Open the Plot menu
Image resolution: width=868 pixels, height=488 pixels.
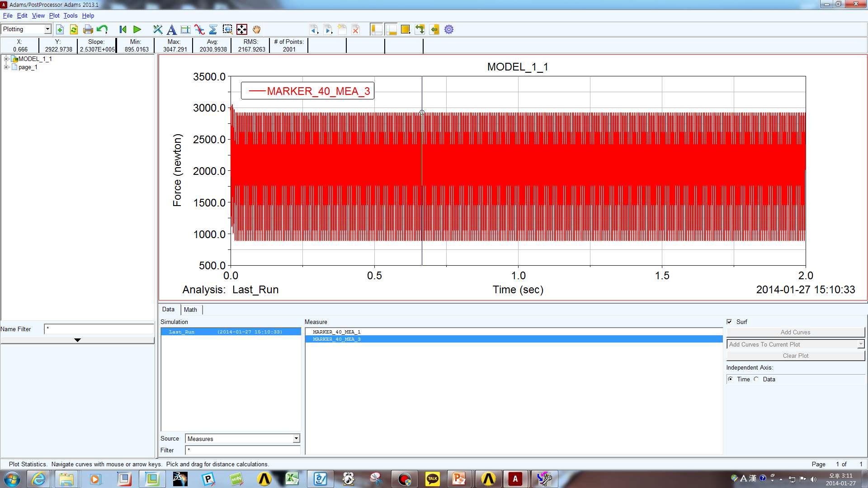tap(54, 15)
